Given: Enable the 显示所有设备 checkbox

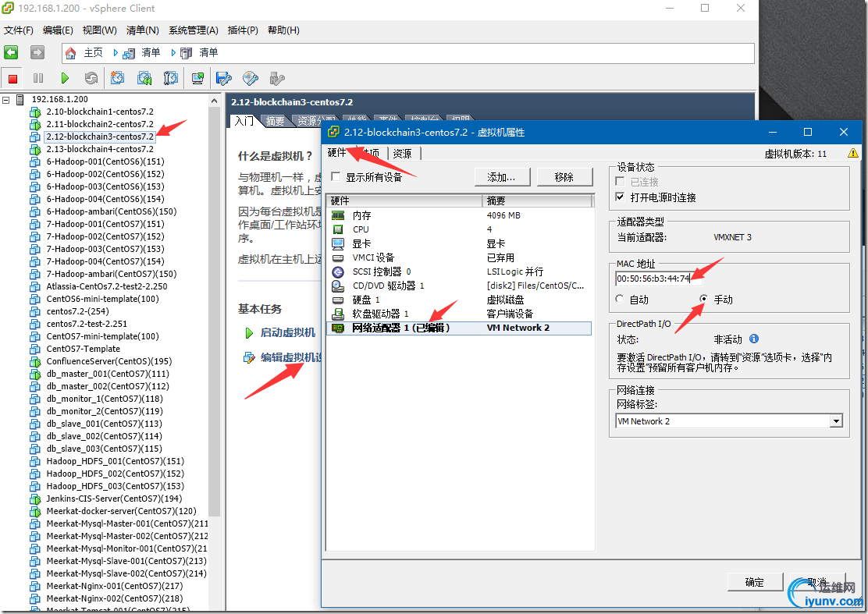Looking at the screenshot, I should [334, 176].
